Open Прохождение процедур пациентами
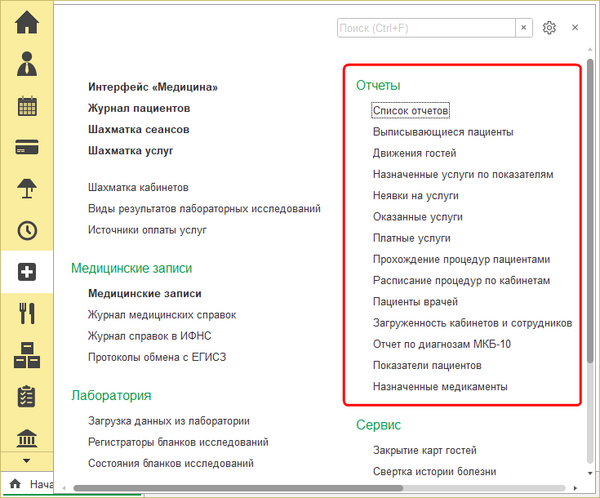The width and height of the screenshot is (600, 498). click(x=461, y=260)
